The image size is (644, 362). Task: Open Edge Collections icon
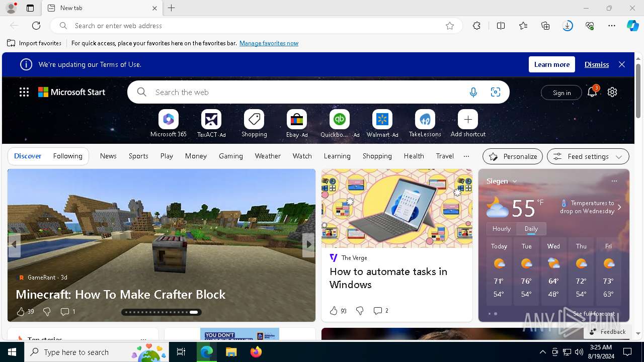[x=545, y=26]
